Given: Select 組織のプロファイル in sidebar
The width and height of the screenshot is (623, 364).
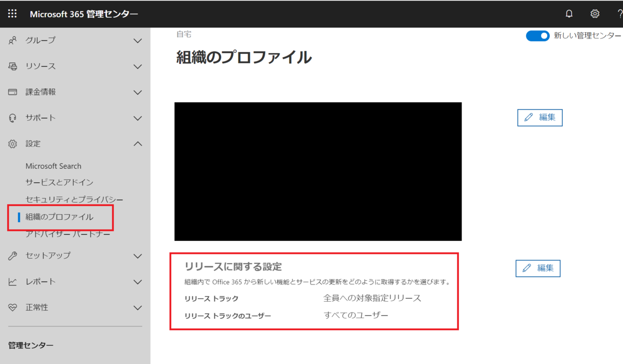Looking at the screenshot, I should coord(60,217).
